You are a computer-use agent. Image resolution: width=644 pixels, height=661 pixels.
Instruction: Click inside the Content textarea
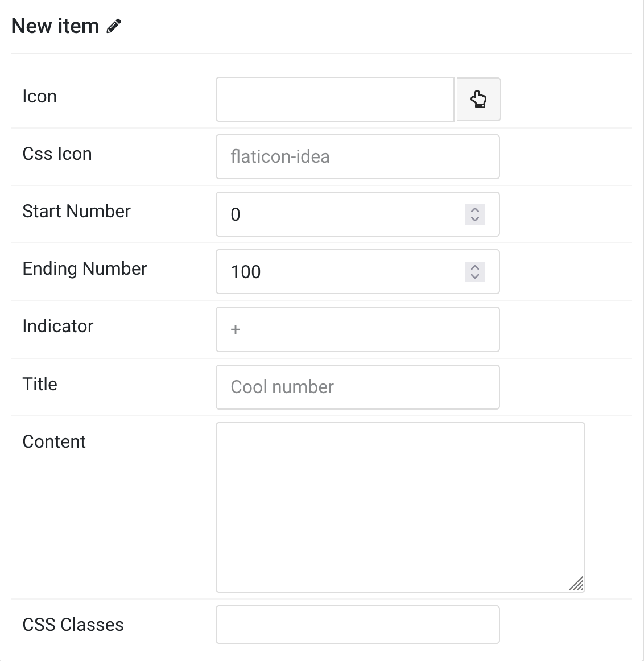pos(401,507)
